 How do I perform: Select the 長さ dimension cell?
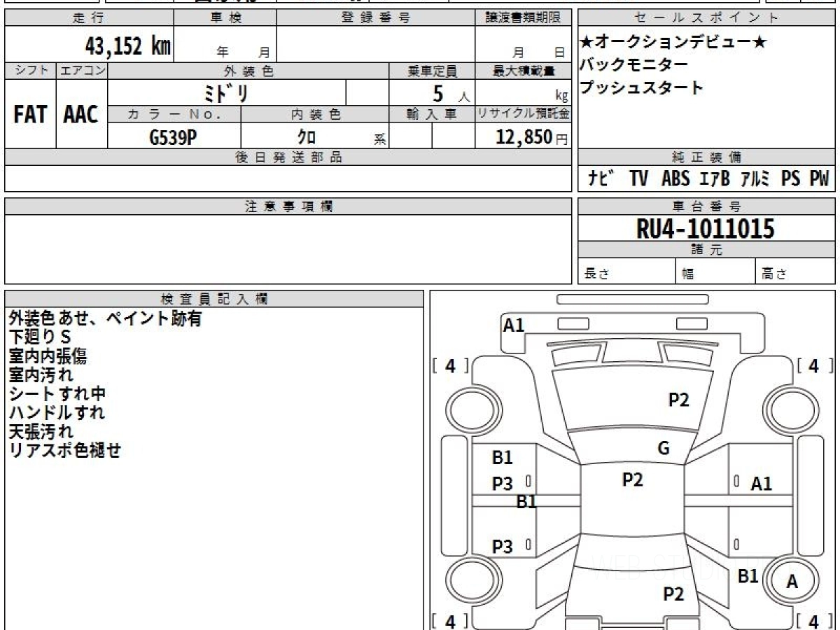click(626, 272)
